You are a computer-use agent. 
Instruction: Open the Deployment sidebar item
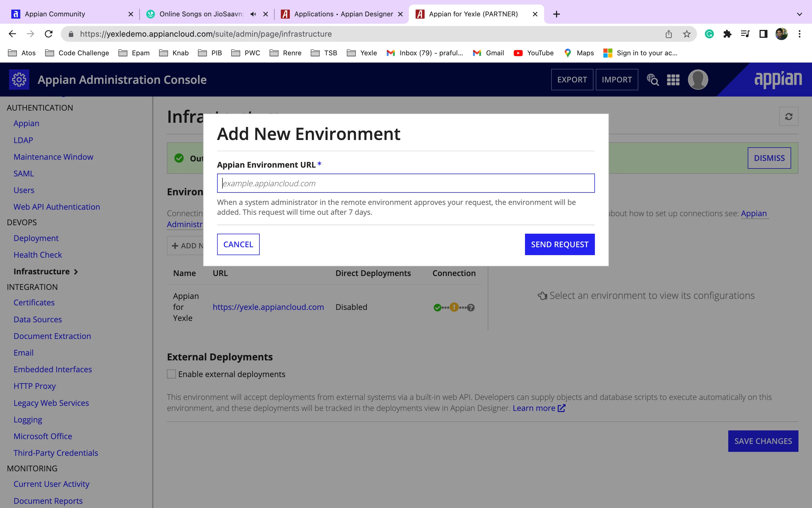(36, 238)
